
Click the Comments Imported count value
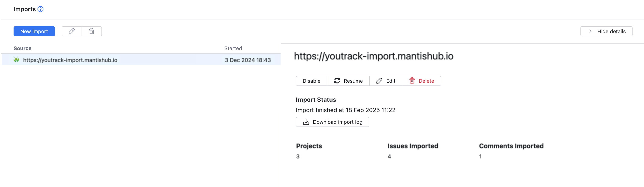point(480,157)
